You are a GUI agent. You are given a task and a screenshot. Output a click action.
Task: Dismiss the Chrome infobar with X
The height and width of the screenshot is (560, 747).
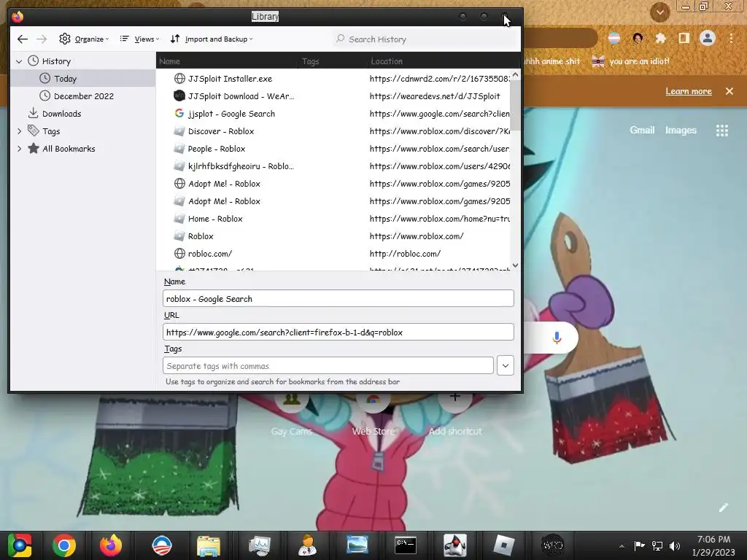(729, 91)
